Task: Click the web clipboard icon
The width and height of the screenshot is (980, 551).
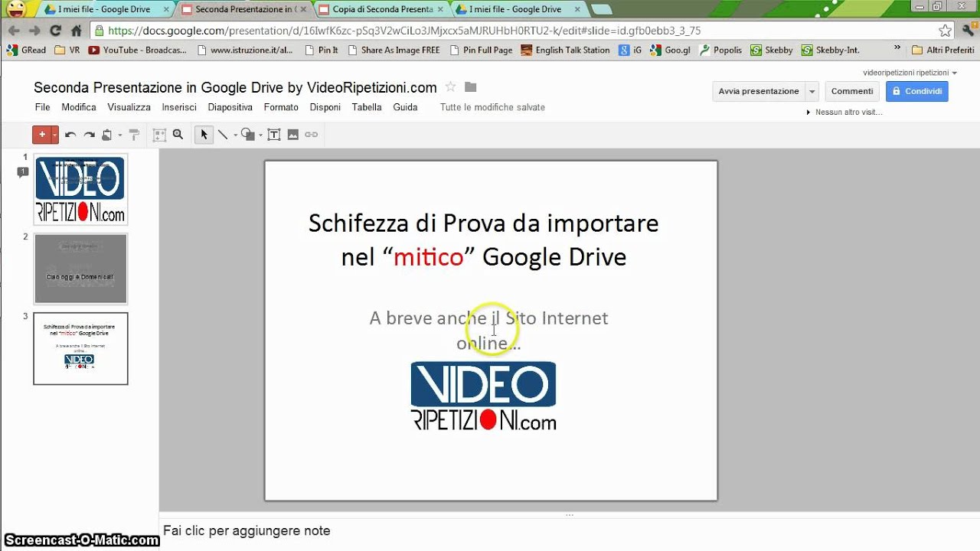Action: tap(106, 135)
